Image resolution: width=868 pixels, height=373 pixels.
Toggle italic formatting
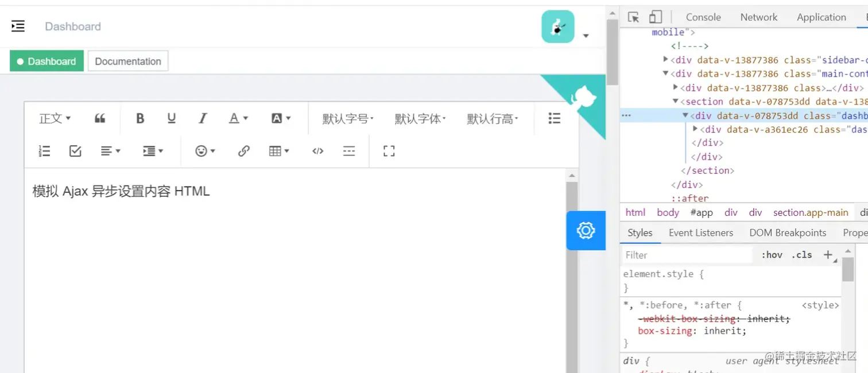point(203,118)
